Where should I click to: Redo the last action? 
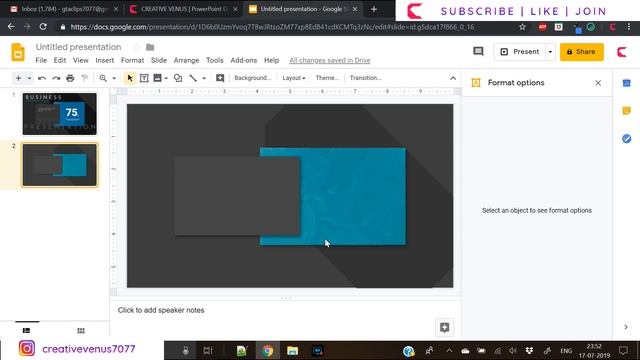tap(56, 78)
